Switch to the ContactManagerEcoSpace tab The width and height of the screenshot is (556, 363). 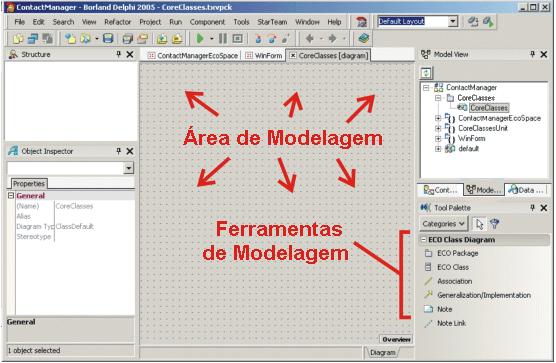193,56
